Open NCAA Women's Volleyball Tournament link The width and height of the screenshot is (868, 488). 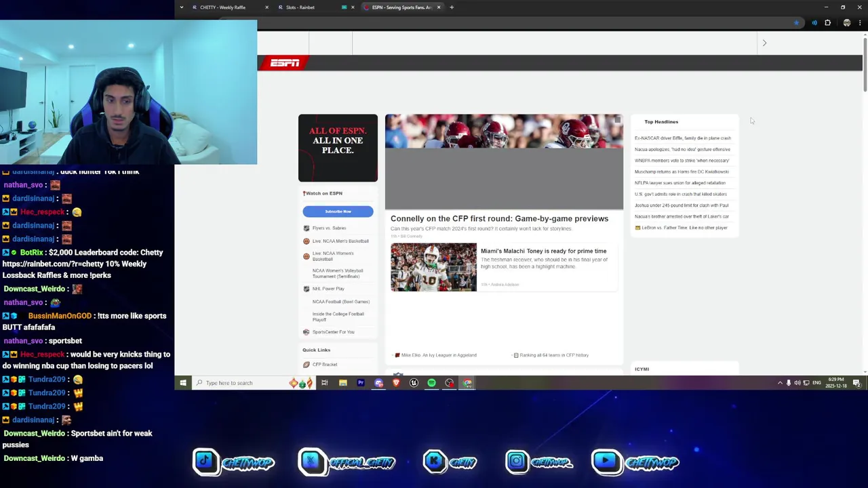coord(338,273)
